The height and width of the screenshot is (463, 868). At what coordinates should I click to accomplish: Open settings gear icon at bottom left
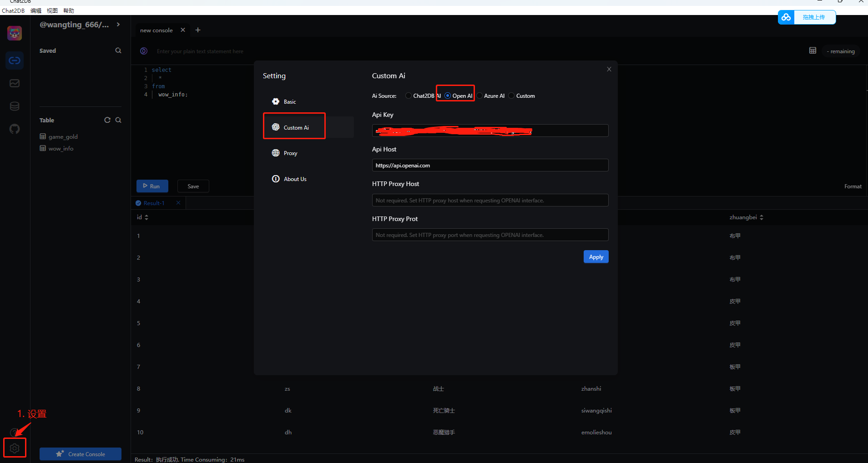[x=15, y=448]
